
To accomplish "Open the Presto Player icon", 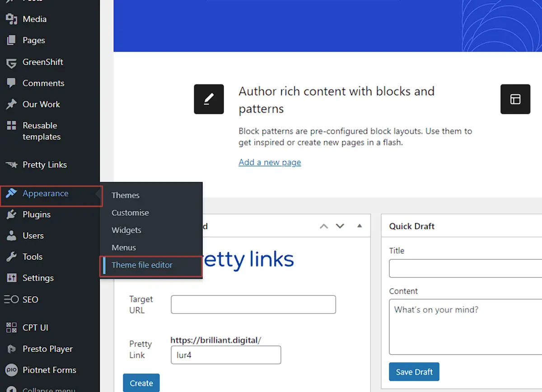I will (x=11, y=349).
